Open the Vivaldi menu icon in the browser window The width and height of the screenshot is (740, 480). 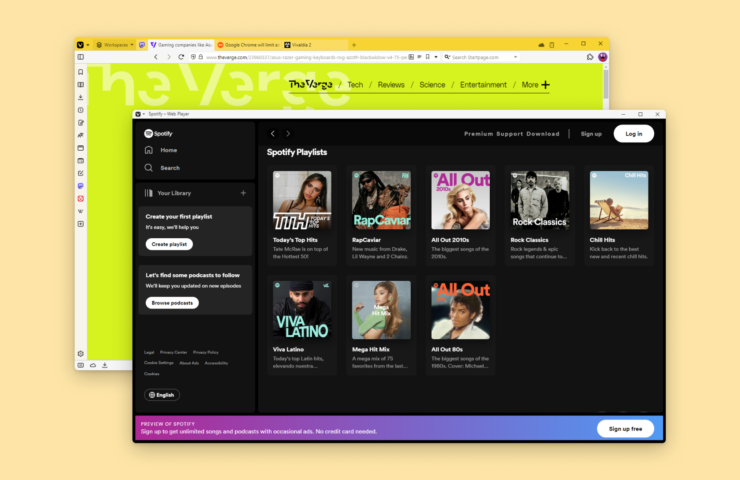(x=80, y=45)
